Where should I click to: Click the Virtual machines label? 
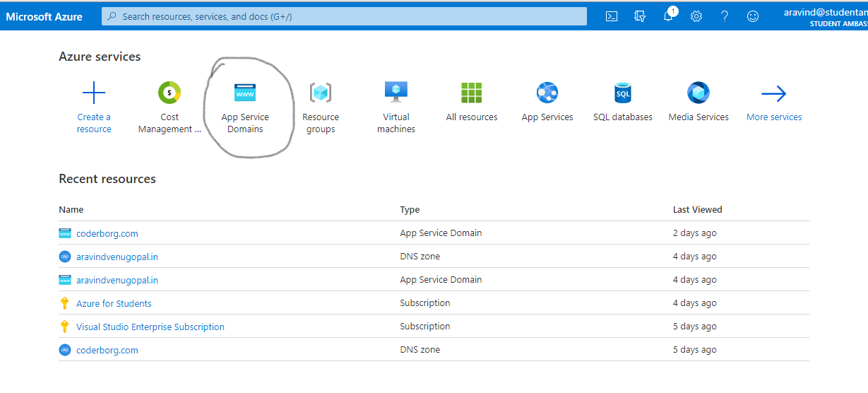(396, 123)
